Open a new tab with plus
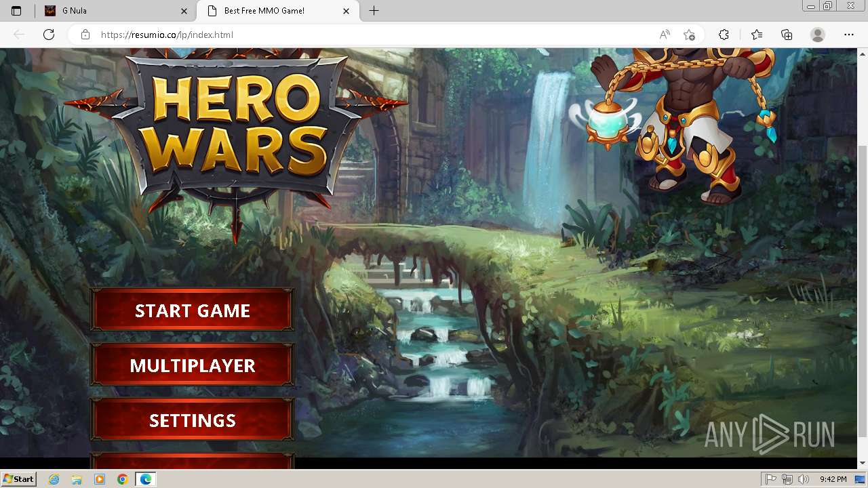The image size is (868, 488). [x=374, y=11]
